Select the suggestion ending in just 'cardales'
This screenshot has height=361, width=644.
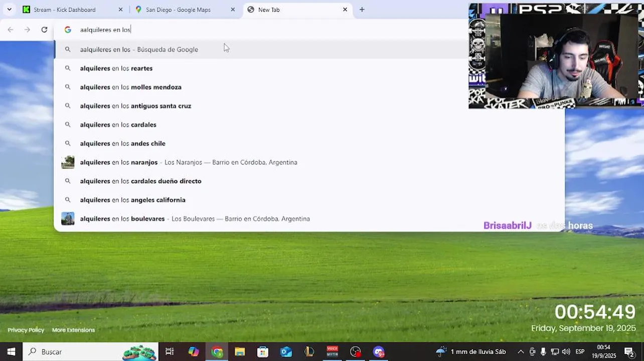pos(309,124)
